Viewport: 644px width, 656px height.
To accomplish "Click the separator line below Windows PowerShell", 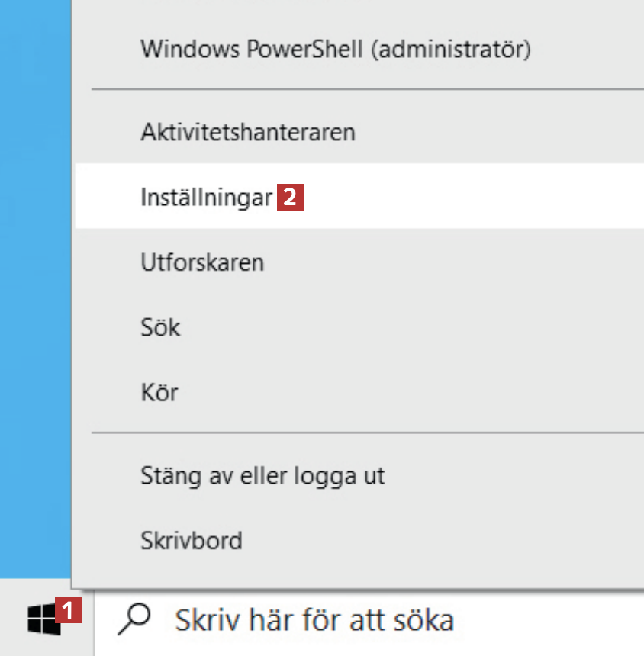I will coord(366,89).
